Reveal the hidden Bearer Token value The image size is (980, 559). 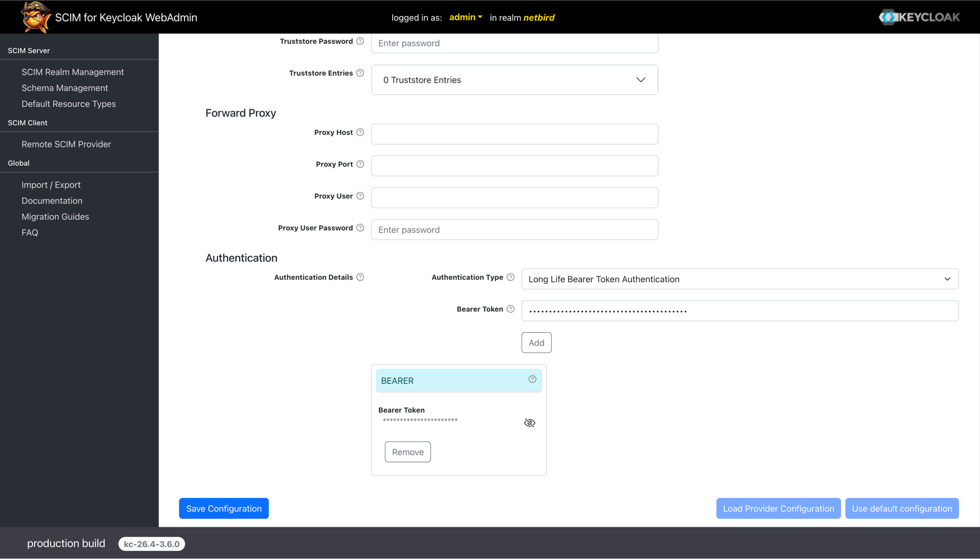point(529,423)
